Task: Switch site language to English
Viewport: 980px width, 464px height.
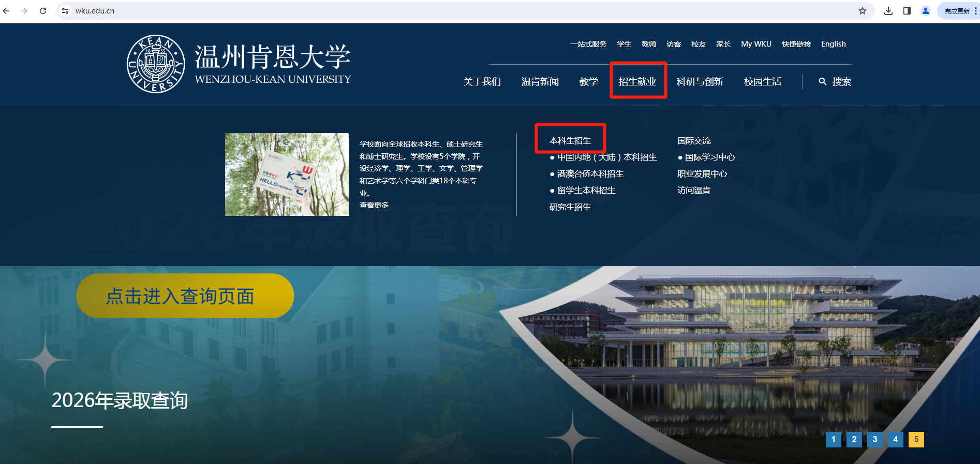Action: pos(833,44)
